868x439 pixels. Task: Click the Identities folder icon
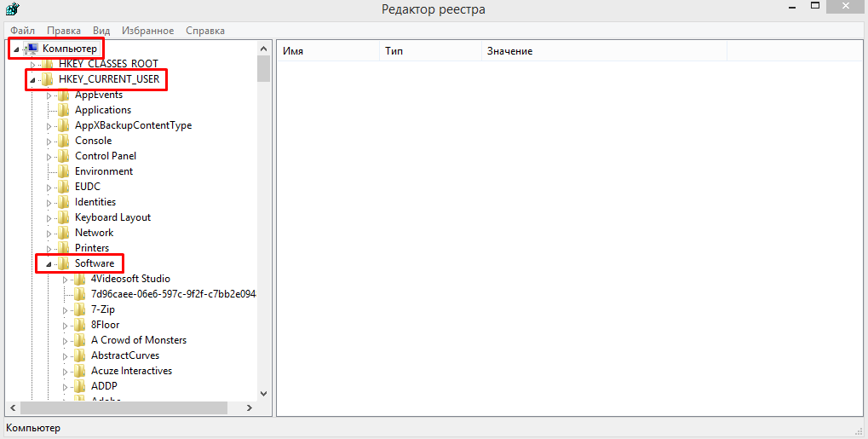click(64, 202)
